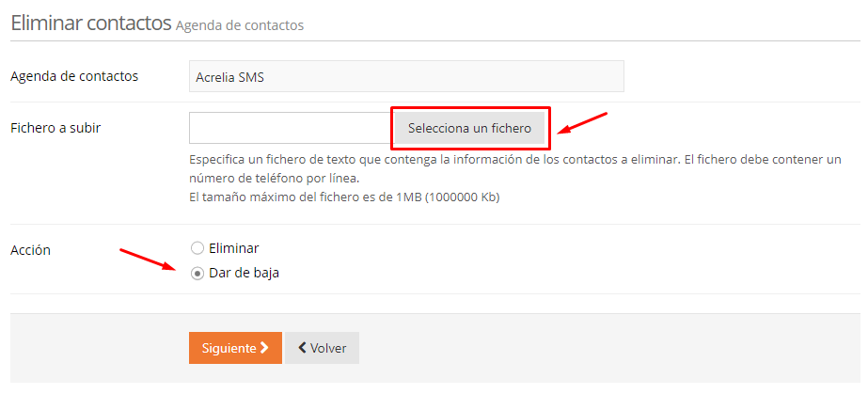The width and height of the screenshot is (868, 394).
Task: Click the 'Acrelia SMS' contact list field
Action: 406,77
